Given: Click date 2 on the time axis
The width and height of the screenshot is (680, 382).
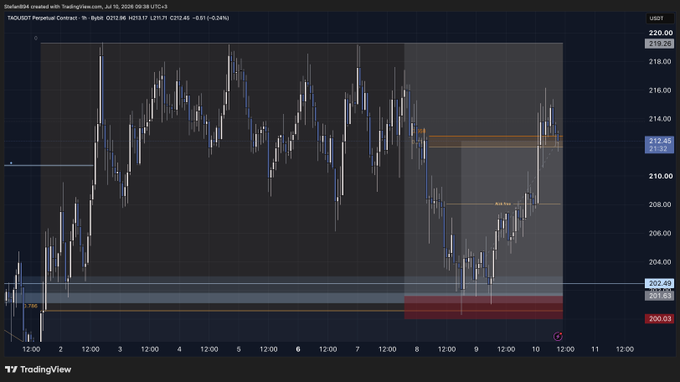Looking at the screenshot, I should click(x=60, y=349).
